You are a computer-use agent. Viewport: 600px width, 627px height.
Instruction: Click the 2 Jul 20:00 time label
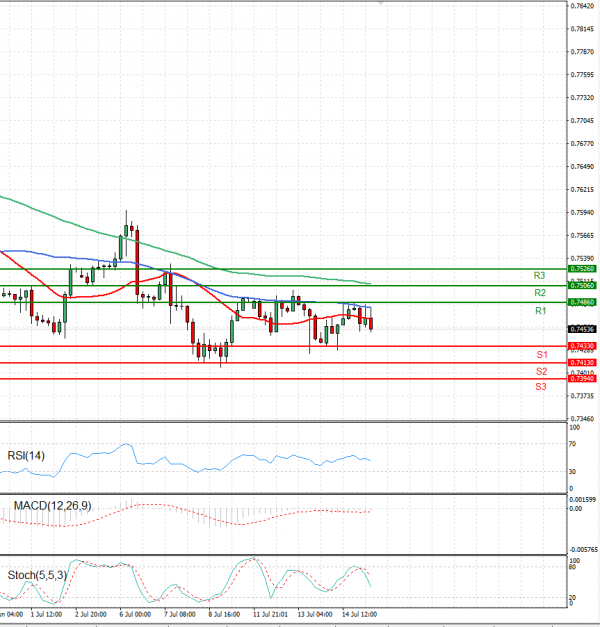(91, 614)
